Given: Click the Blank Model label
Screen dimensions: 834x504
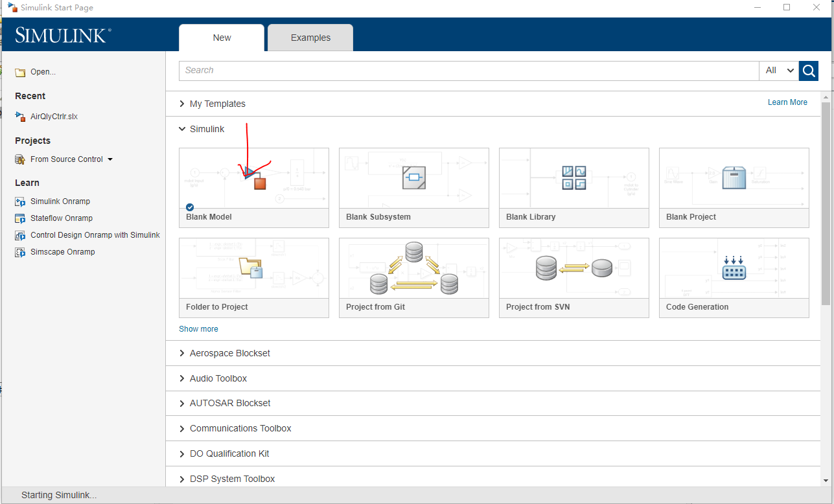Looking at the screenshot, I should (209, 217).
